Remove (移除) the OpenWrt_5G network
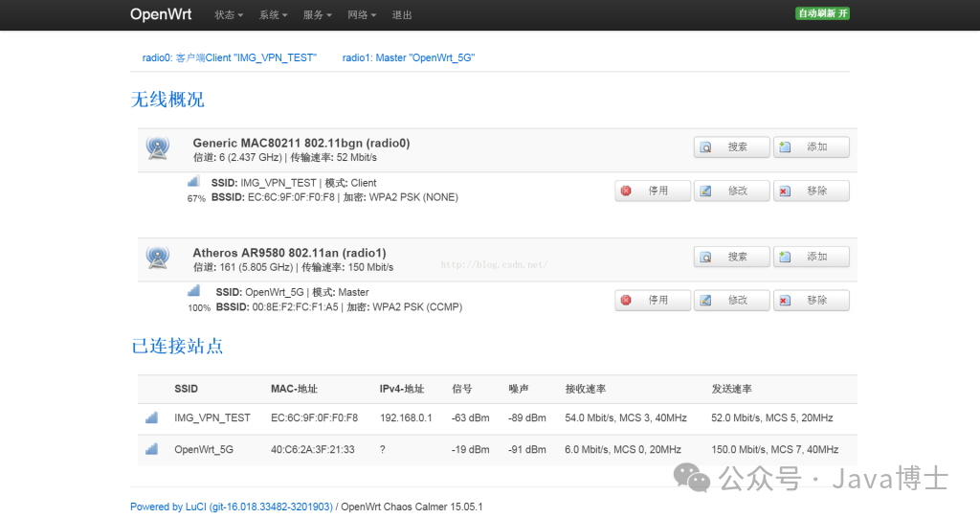Screen dimensions: 980x518 click(811, 300)
